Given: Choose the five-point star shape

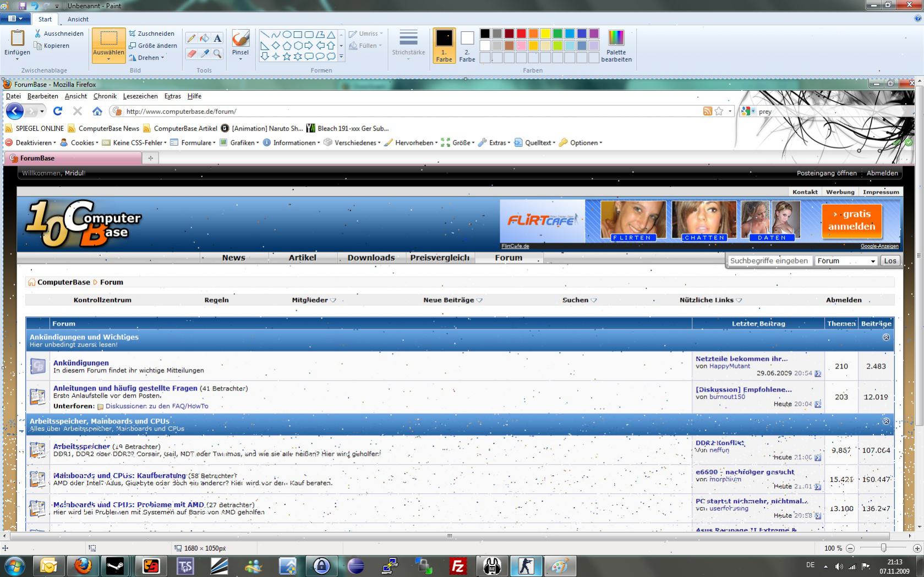Looking at the screenshot, I should [287, 56].
